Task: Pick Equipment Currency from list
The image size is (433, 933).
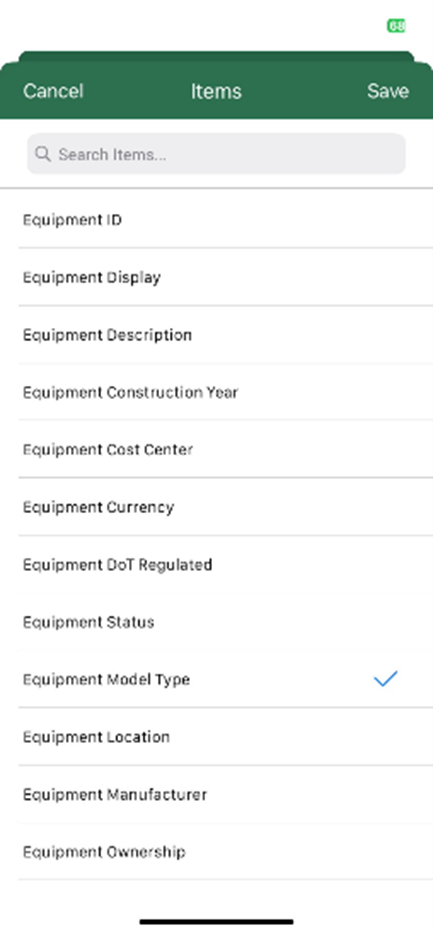Action: tap(216, 507)
